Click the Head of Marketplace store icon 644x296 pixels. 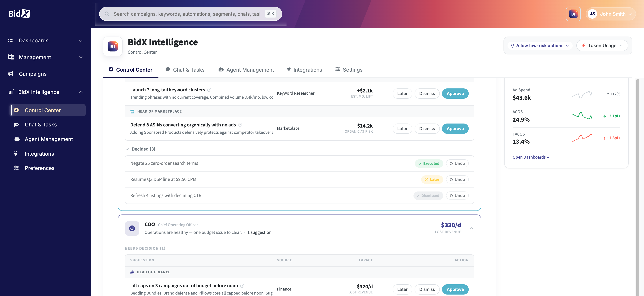[x=132, y=112]
